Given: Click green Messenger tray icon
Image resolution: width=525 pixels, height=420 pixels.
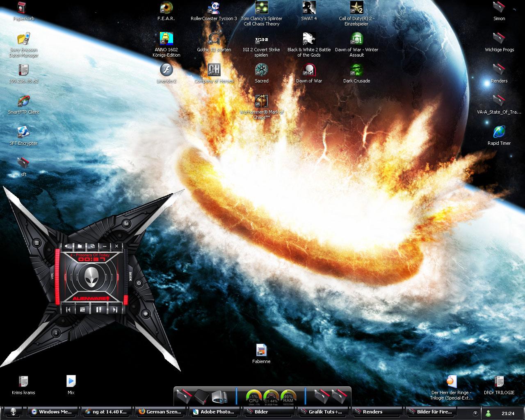Looking at the screenshot, I should (x=488, y=413).
